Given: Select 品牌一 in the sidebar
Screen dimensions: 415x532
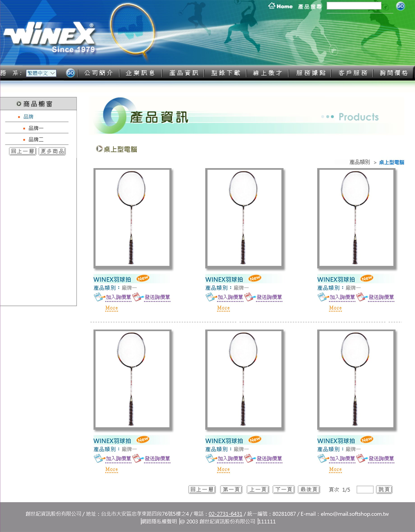Looking at the screenshot, I should pyautogui.click(x=36, y=128).
